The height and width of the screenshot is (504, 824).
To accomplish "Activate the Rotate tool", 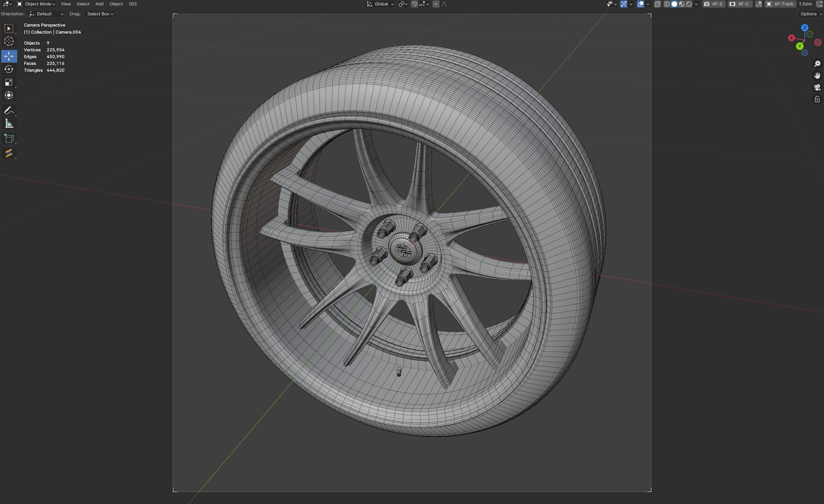I will click(x=9, y=69).
